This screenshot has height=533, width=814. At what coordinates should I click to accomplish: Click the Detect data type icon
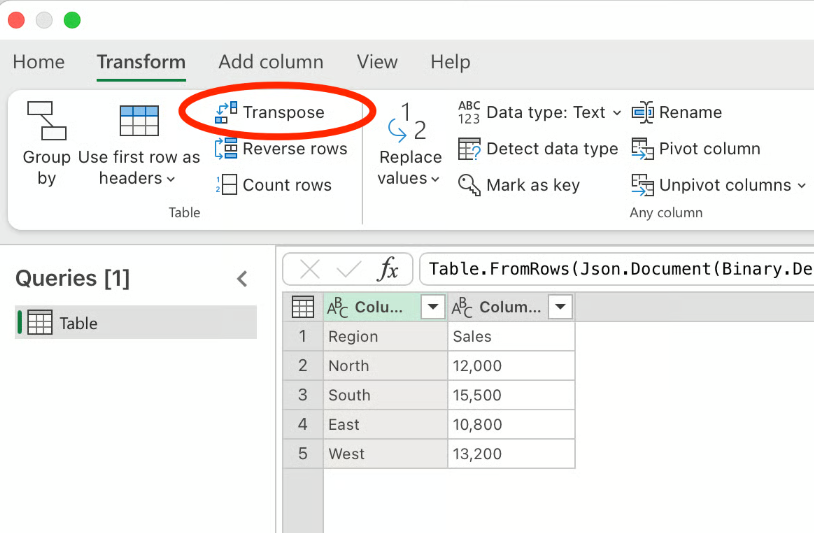[x=469, y=149]
